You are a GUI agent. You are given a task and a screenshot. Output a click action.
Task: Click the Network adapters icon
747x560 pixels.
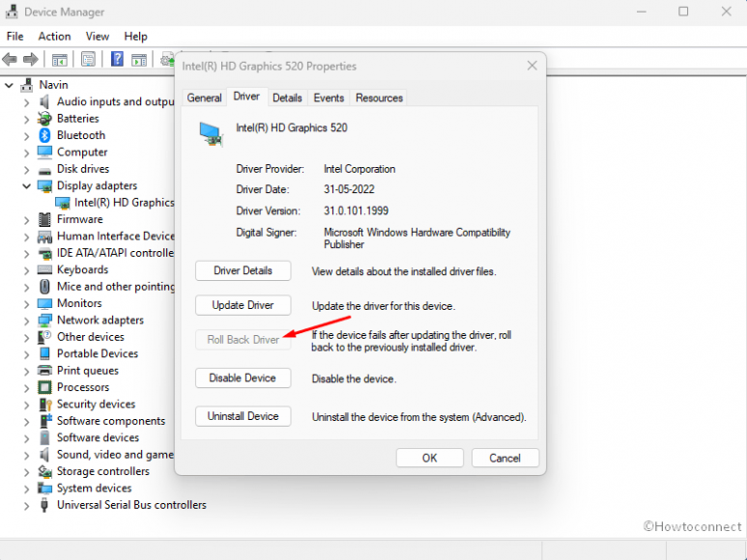(x=44, y=321)
